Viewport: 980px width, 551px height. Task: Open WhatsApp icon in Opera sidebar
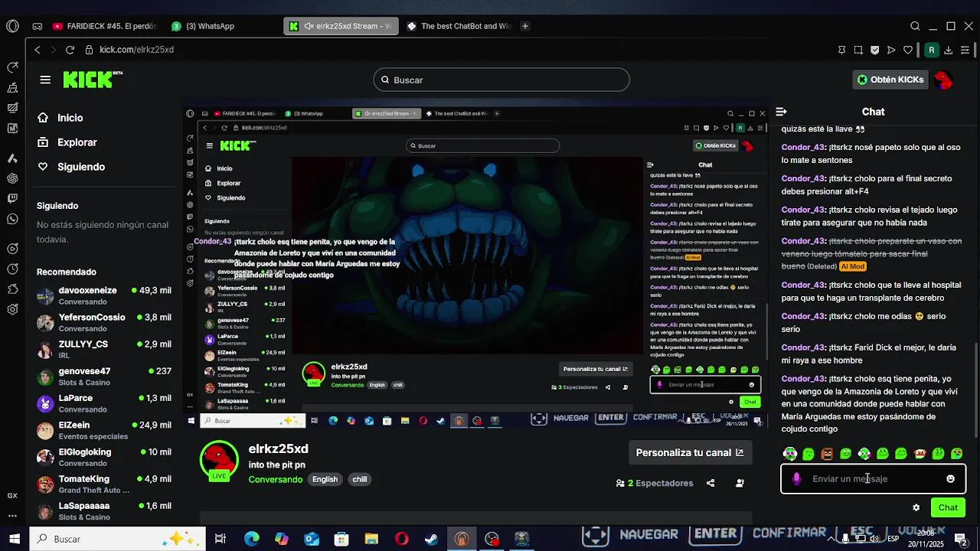pyautogui.click(x=12, y=219)
